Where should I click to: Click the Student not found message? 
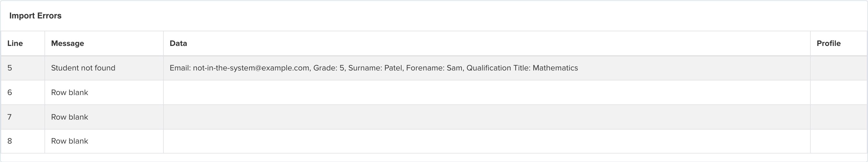pos(83,68)
